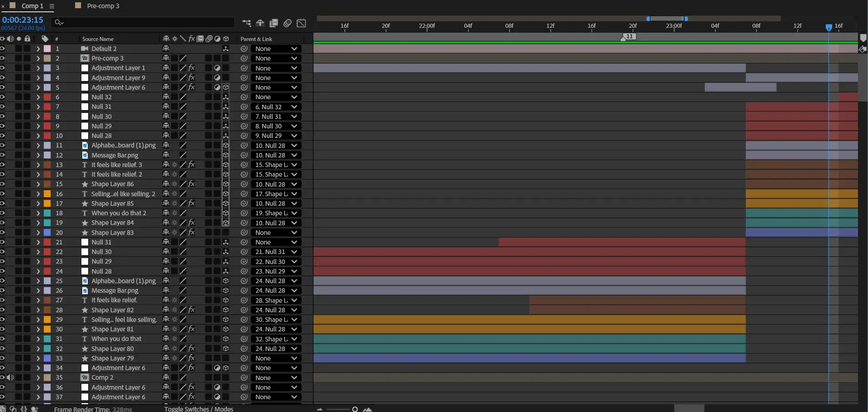
Task: Click the pick whip for Null 32
Action: (x=244, y=97)
